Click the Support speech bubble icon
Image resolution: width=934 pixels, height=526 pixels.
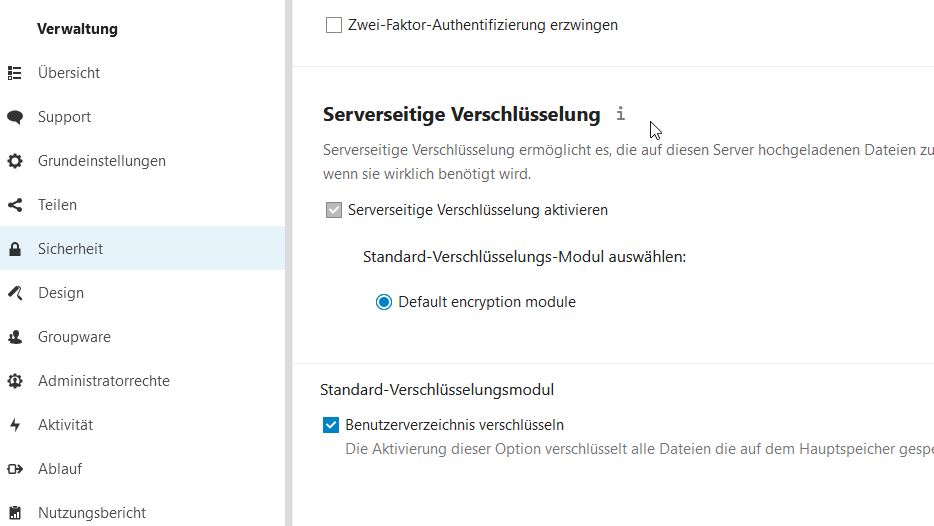click(15, 117)
